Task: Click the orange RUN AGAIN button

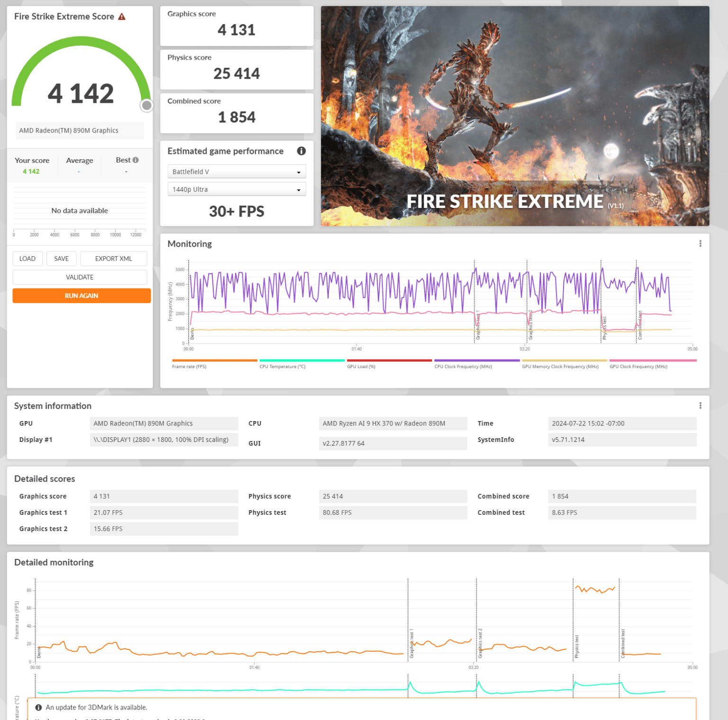Action: [82, 296]
